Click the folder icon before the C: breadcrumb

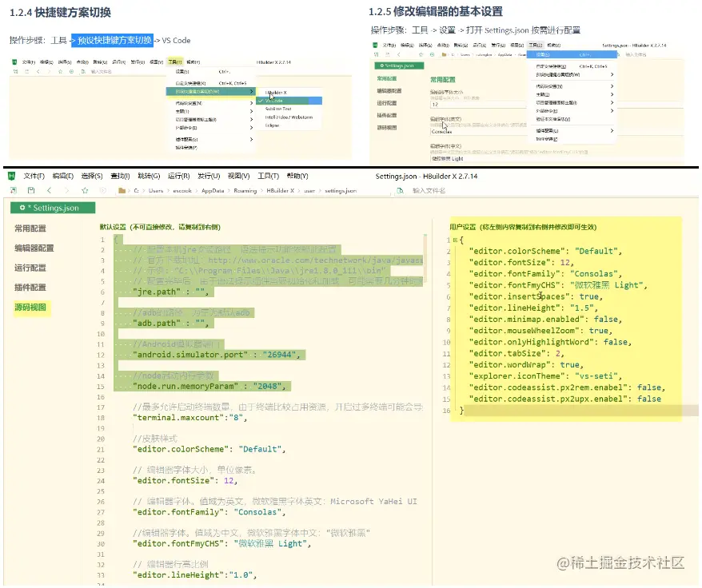coord(122,191)
